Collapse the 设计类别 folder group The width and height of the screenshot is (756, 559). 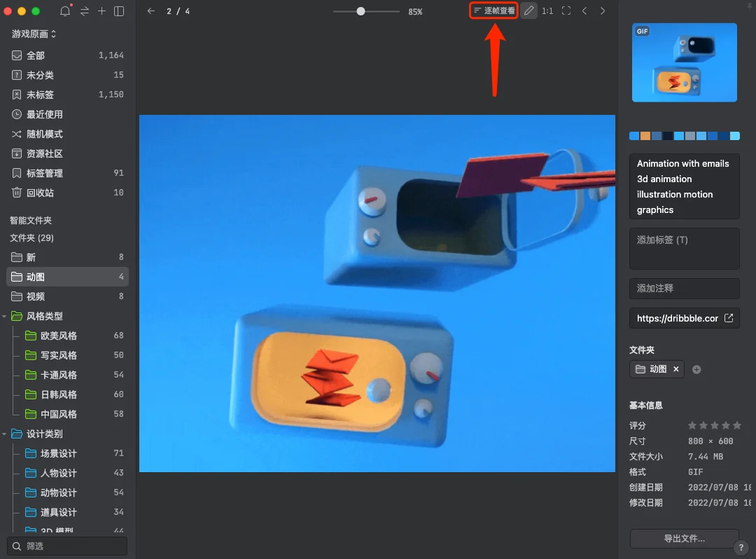[x=5, y=434]
